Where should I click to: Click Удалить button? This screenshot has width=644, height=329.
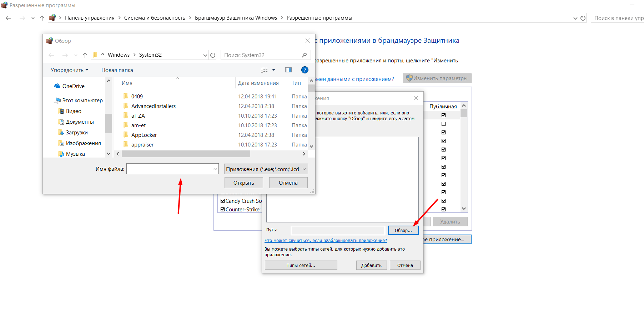tap(450, 222)
